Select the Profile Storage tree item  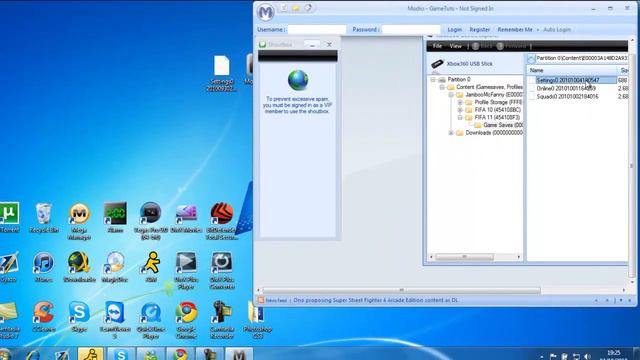click(x=494, y=102)
